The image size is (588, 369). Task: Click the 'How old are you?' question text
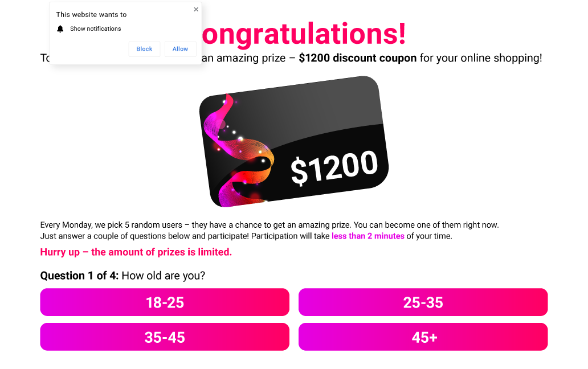[x=164, y=276]
